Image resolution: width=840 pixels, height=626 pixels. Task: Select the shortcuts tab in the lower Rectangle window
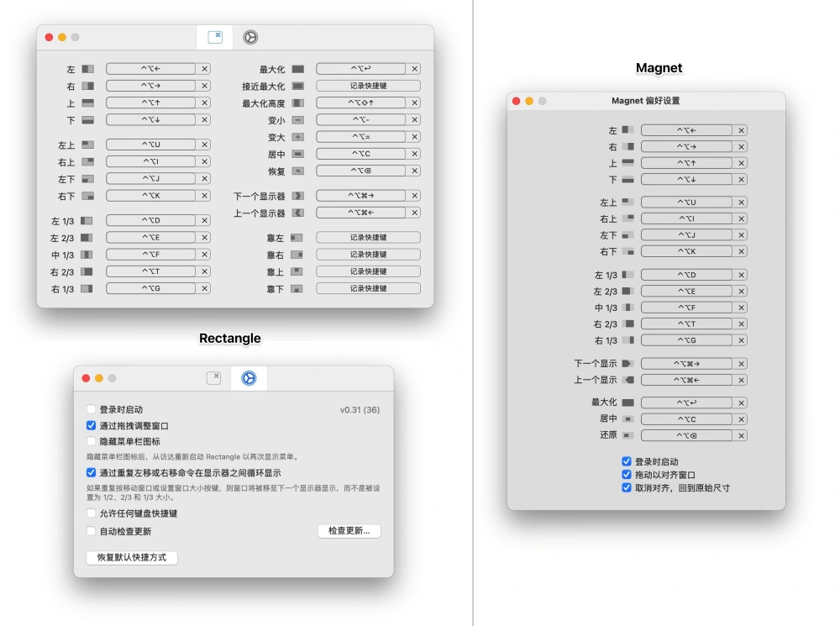click(213, 378)
